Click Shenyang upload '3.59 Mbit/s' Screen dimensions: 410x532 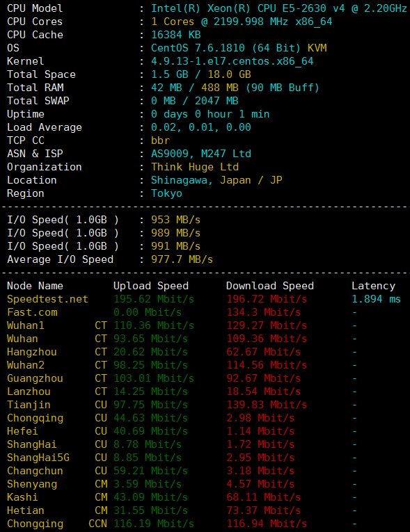click(148, 485)
